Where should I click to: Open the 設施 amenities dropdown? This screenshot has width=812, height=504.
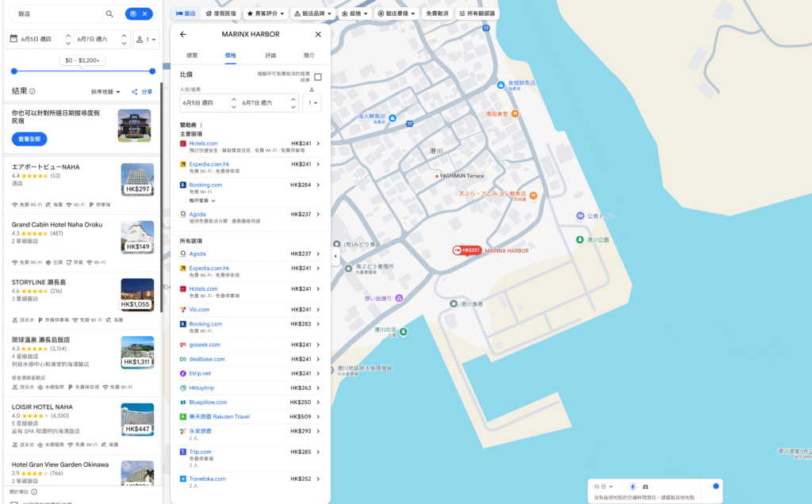click(354, 13)
